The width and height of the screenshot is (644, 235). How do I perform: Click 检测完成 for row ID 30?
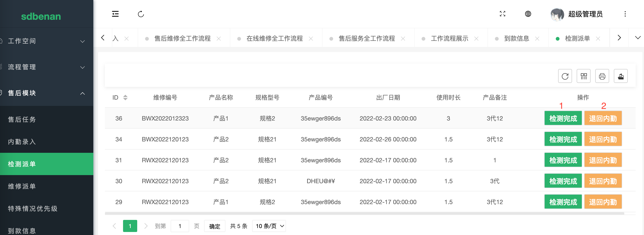[x=563, y=181]
